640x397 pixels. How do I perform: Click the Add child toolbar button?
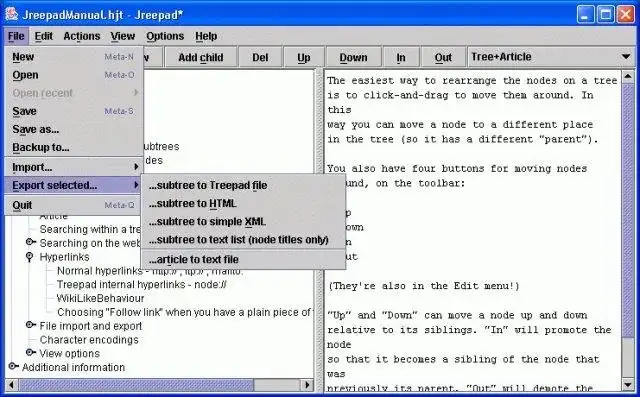coord(200,58)
